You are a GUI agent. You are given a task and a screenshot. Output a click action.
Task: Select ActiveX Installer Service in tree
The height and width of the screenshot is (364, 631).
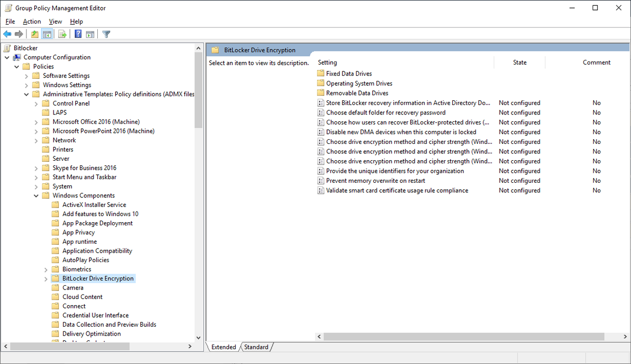pyautogui.click(x=94, y=205)
